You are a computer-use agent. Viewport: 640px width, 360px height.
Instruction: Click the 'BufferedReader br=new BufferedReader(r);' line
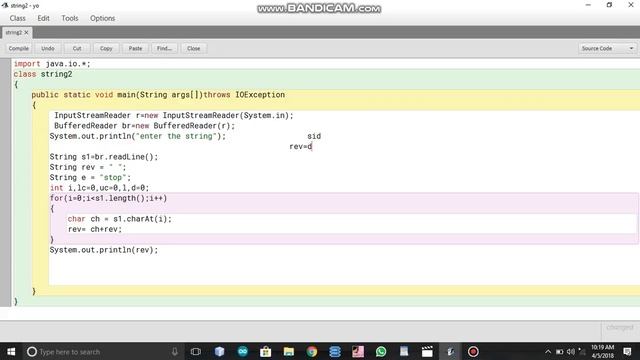[x=144, y=126]
